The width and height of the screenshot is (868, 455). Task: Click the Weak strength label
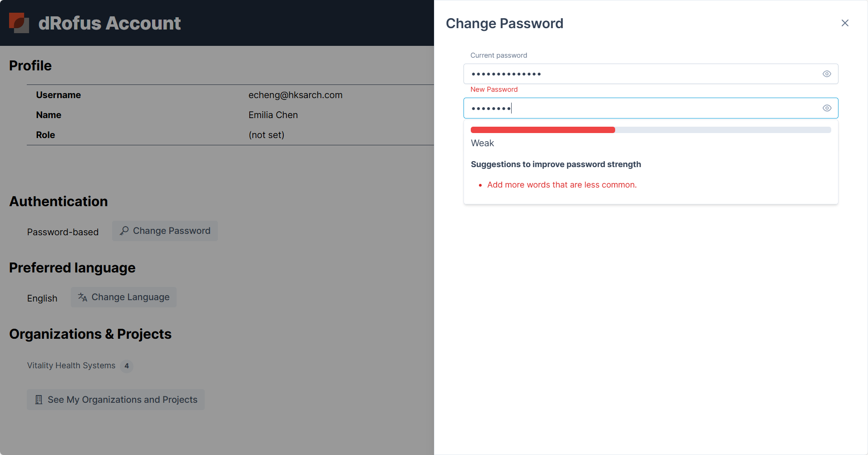point(482,143)
